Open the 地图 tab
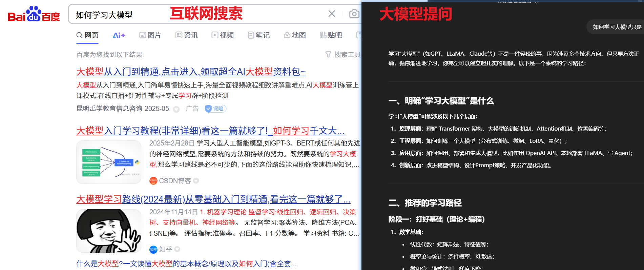Viewport: 644px width, 270px height. (x=295, y=35)
